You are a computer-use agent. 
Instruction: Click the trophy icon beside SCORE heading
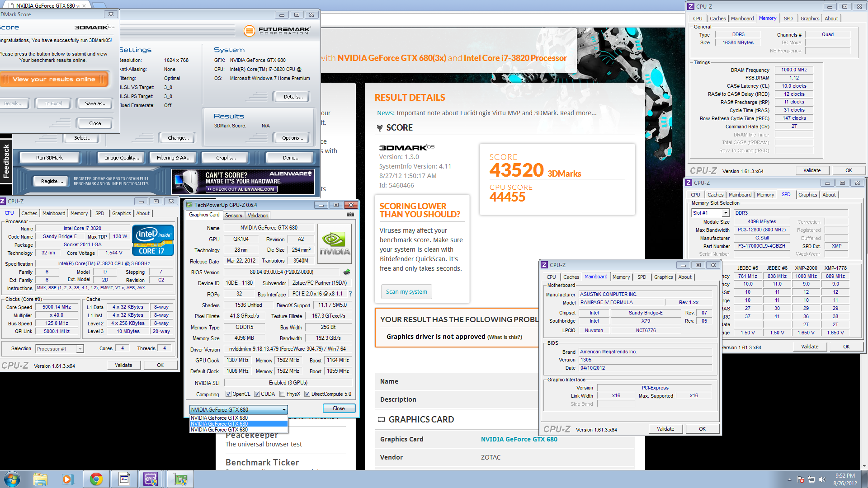pos(380,128)
